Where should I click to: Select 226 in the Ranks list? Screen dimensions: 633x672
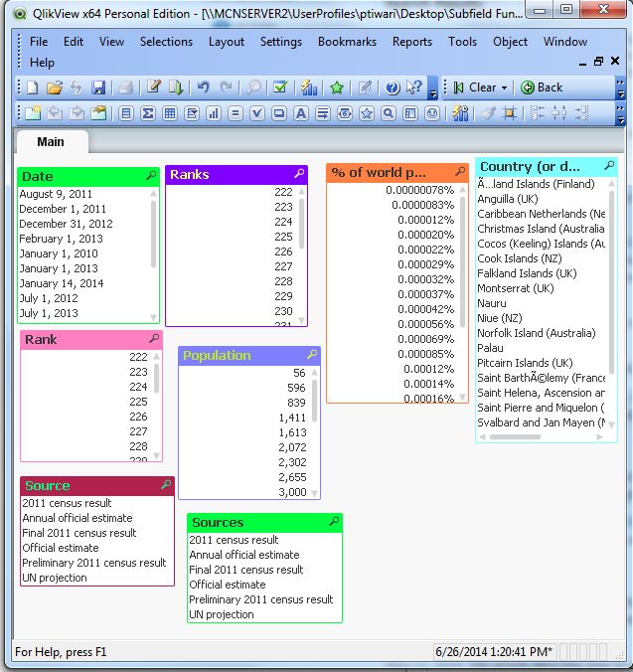232,252
